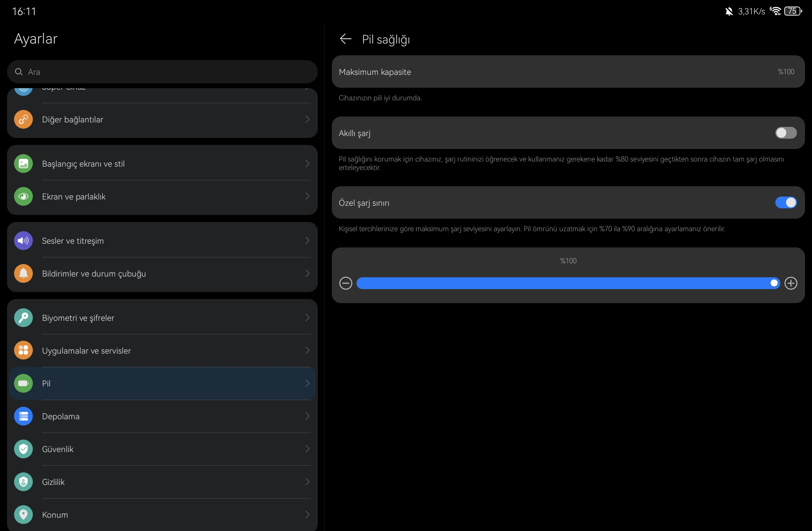Screen dimensions: 812x531
Task: Expand Diğer bağlantılar using its chevron
Action: 307,119
